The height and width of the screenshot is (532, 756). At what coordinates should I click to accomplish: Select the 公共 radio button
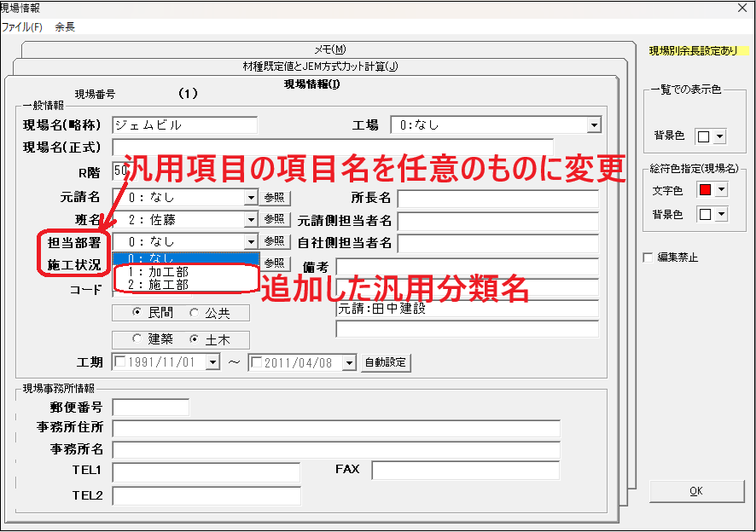(195, 312)
